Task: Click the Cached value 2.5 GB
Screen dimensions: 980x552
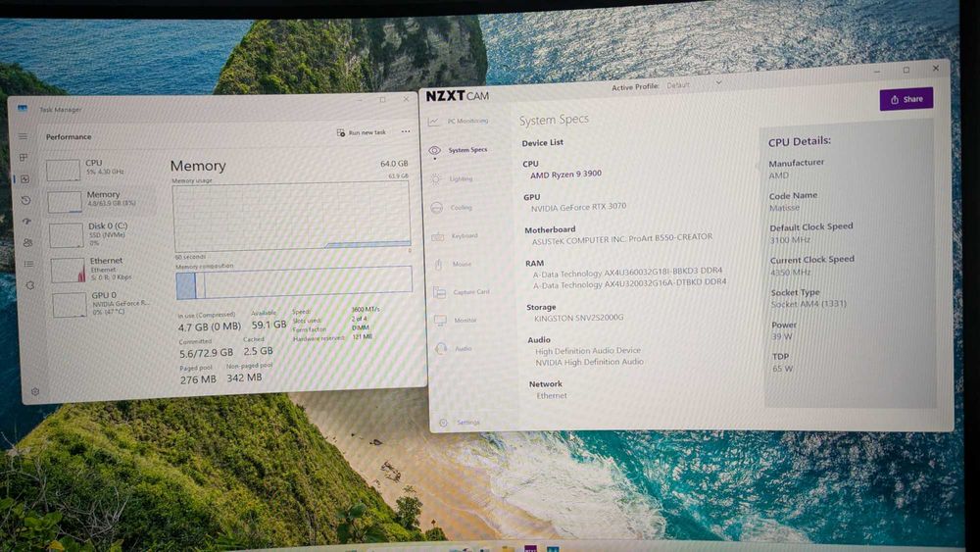Action: (x=258, y=351)
